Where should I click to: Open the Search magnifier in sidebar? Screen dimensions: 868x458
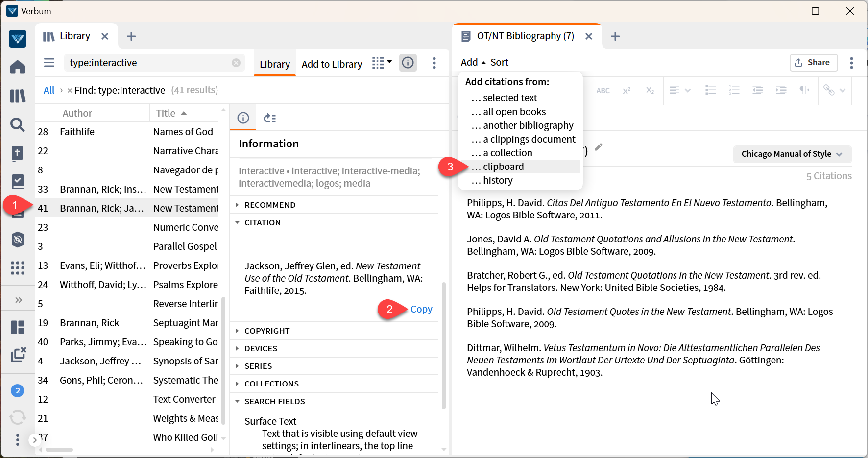point(18,125)
